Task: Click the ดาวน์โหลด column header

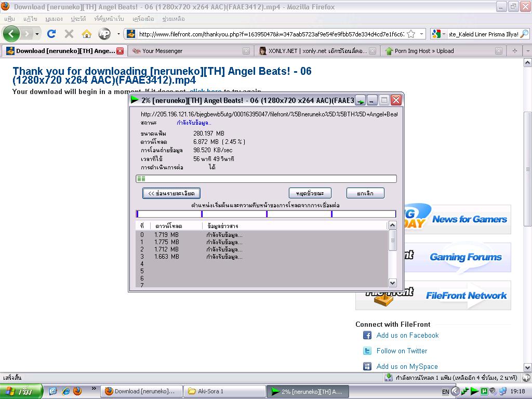Action: tap(176, 225)
